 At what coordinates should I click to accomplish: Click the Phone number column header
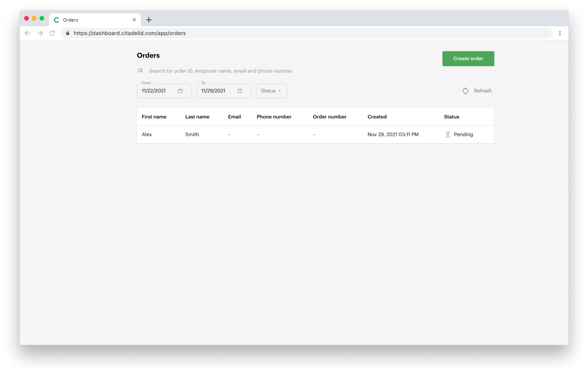pos(274,117)
